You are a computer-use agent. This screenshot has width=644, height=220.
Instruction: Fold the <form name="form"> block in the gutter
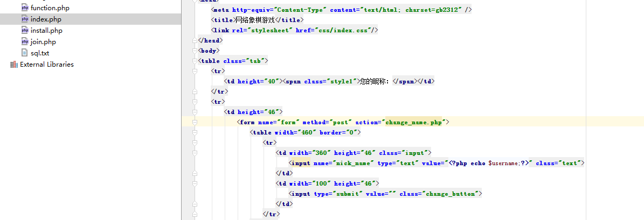[x=195, y=122]
